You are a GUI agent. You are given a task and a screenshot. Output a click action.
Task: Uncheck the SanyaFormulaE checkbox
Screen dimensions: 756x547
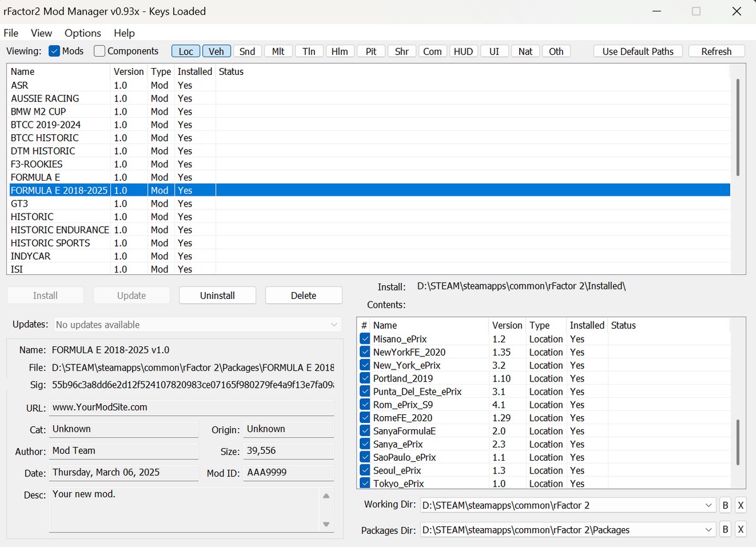(365, 431)
